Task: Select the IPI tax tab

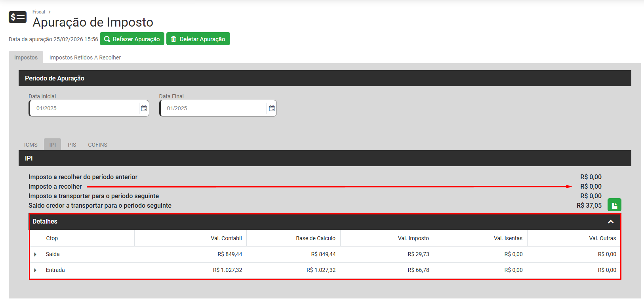Action: click(x=52, y=145)
